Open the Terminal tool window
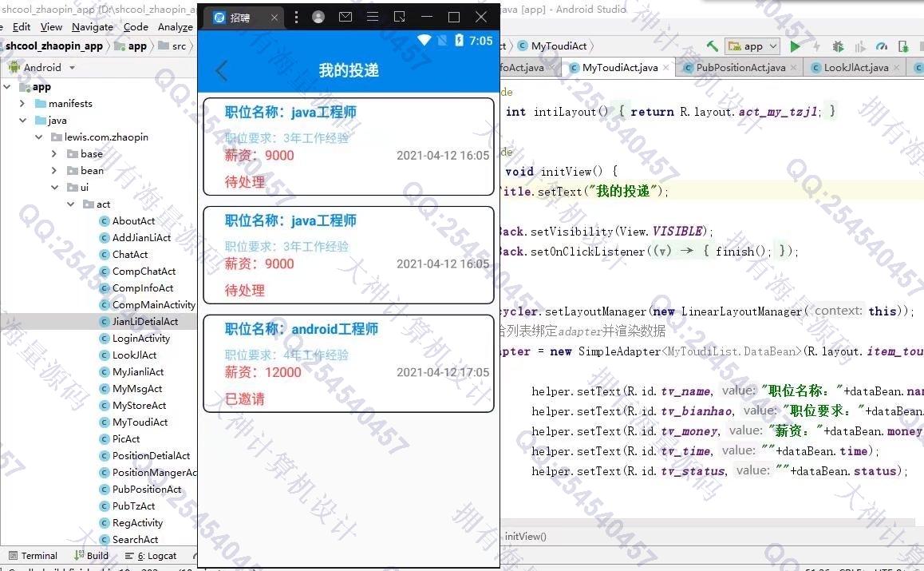Screen dimensions: 924x571 (x=33, y=555)
